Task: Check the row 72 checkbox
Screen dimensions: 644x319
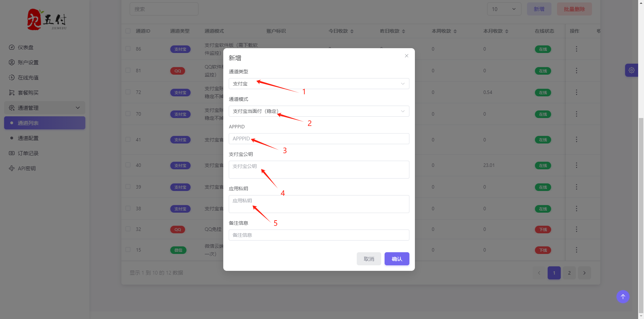Action: click(x=128, y=92)
